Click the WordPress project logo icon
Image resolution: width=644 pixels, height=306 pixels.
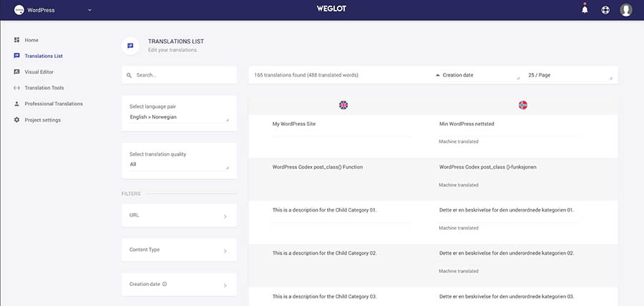coord(19,10)
